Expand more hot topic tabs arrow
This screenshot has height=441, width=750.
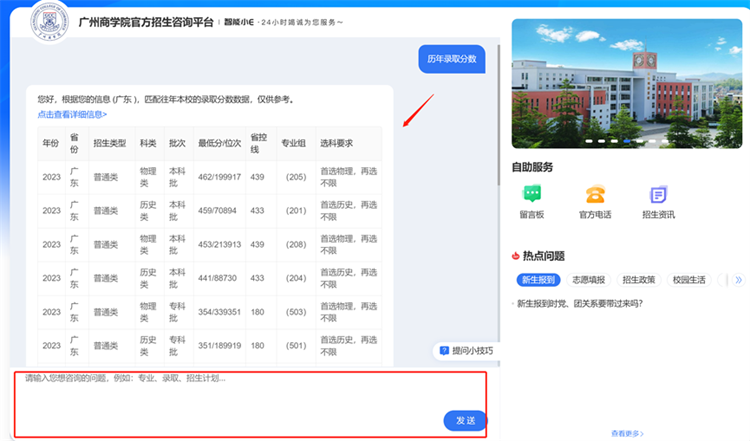(x=739, y=280)
